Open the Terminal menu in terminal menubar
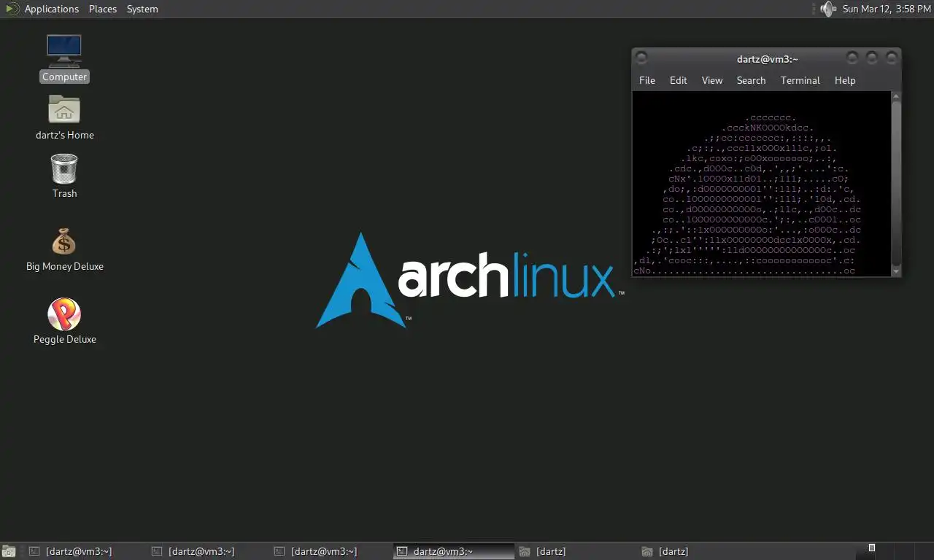The image size is (934, 560). point(800,80)
